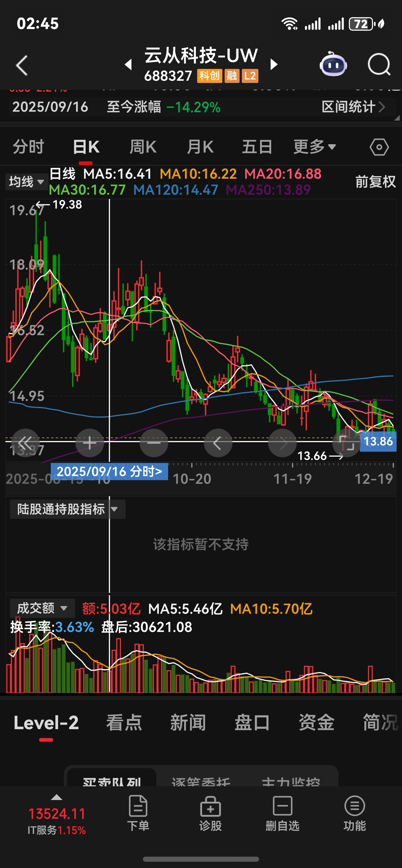Switch to the 新闻 news tab
402x868 pixels.
pos(188,723)
